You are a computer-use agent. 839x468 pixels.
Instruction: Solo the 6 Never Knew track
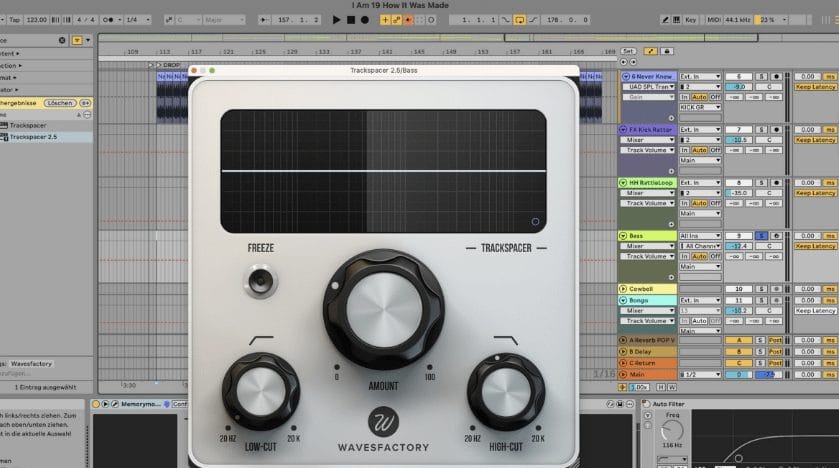click(x=762, y=76)
